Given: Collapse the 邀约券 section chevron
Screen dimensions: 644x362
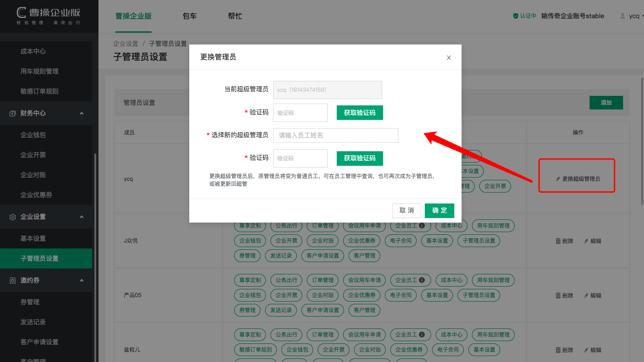Looking at the screenshot, I should (82, 280).
